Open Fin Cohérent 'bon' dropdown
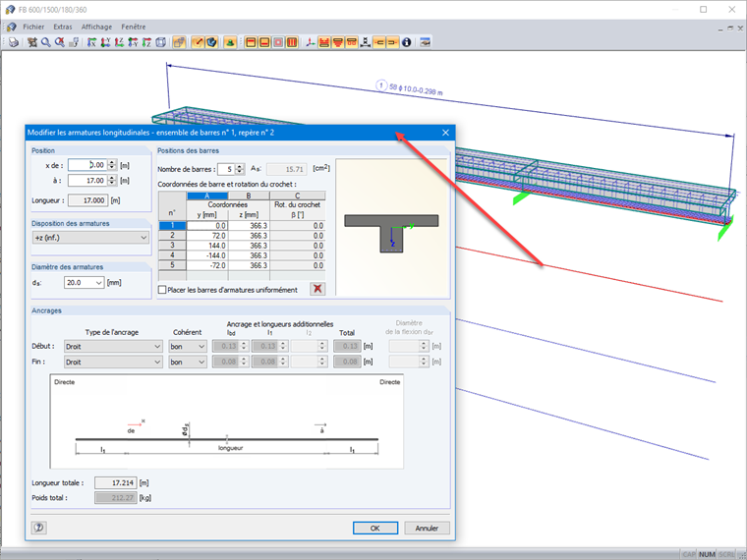The height and width of the screenshot is (560, 747). (x=187, y=363)
